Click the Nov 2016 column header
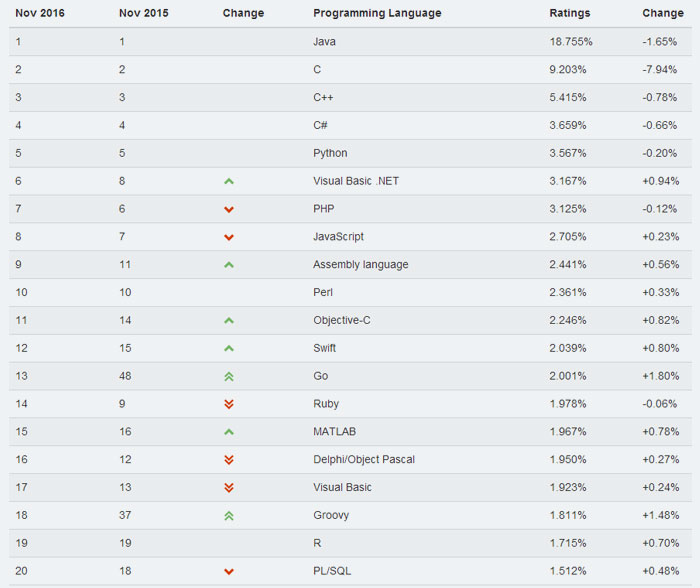Viewport: 700px width, 588px height. [x=40, y=13]
